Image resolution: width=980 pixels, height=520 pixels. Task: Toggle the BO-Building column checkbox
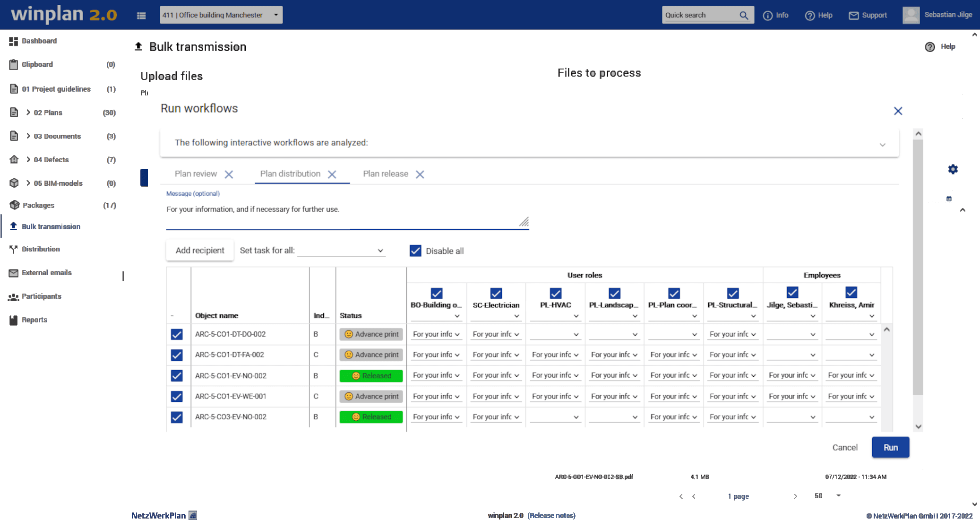pyautogui.click(x=437, y=293)
